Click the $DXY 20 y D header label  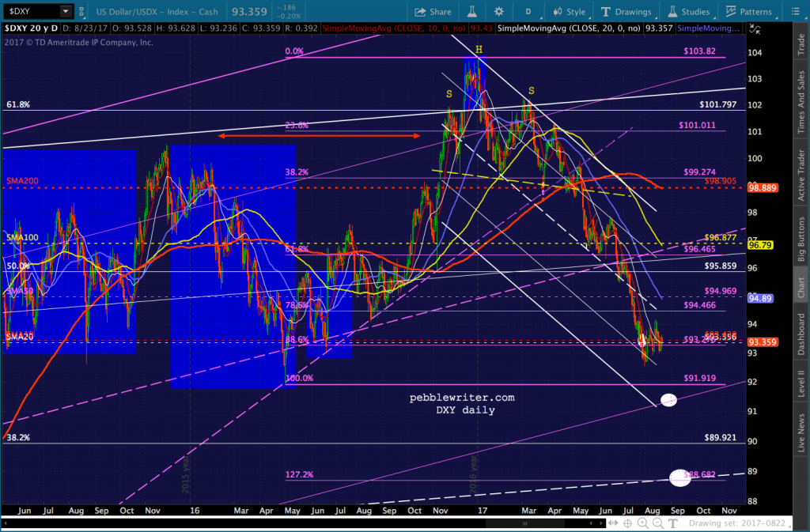[x=31, y=28]
